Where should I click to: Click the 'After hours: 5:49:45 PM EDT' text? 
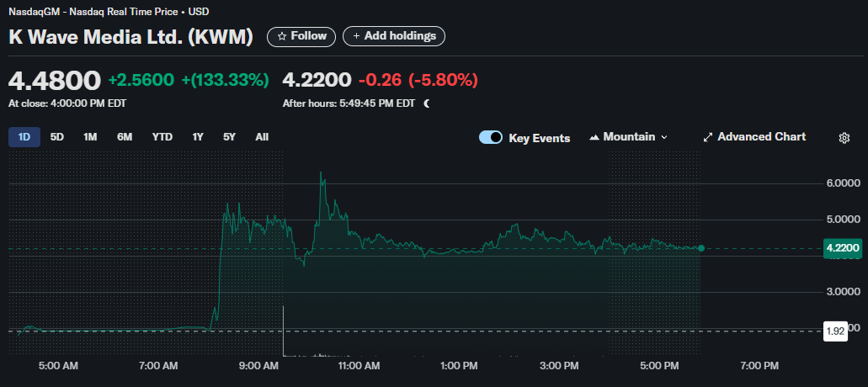click(x=349, y=103)
